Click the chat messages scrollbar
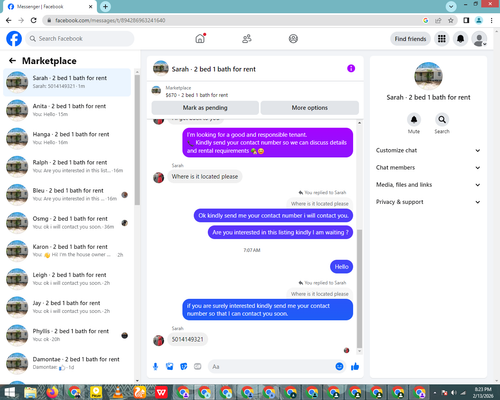 pos(359,288)
